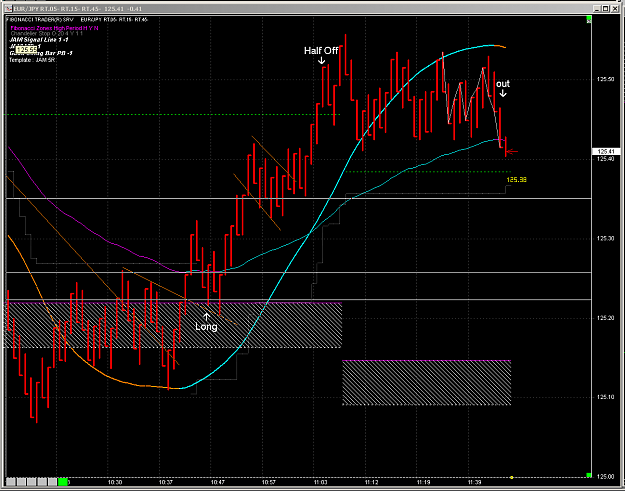The height and width of the screenshot is (491, 625).
Task: Click the green indicator at chart top-right corner
Action: click(x=589, y=19)
